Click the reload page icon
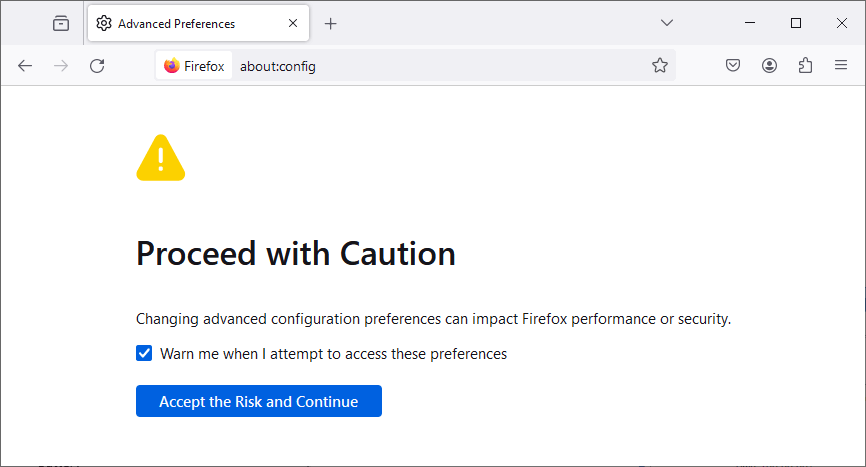This screenshot has height=467, width=866. (x=97, y=66)
